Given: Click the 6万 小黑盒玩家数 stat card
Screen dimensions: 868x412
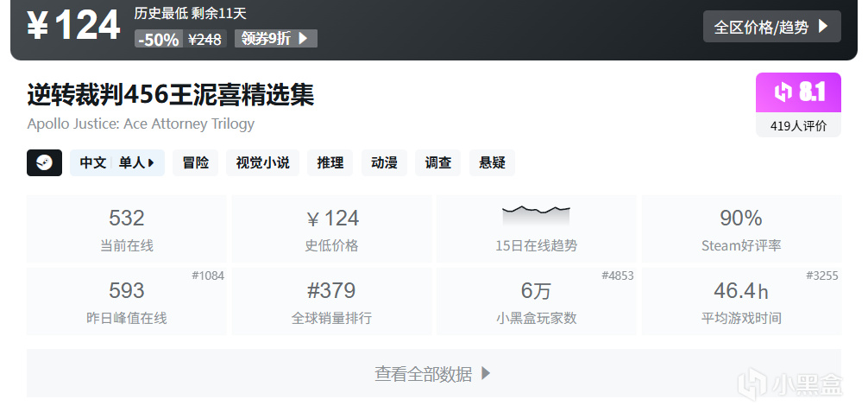Looking at the screenshot, I should (536, 301).
